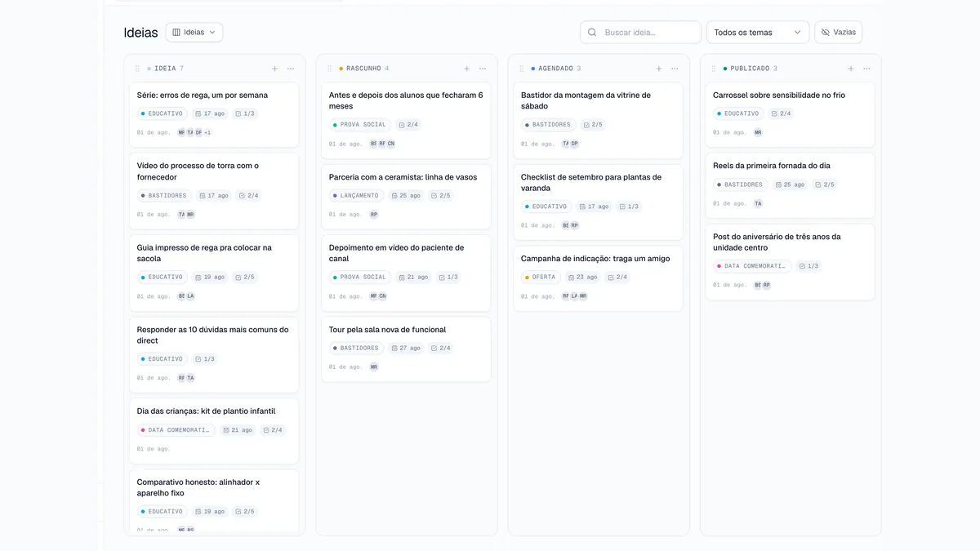The width and height of the screenshot is (980, 551).
Task: Click the Prova Social tag on Depoimento card
Action: (360, 278)
